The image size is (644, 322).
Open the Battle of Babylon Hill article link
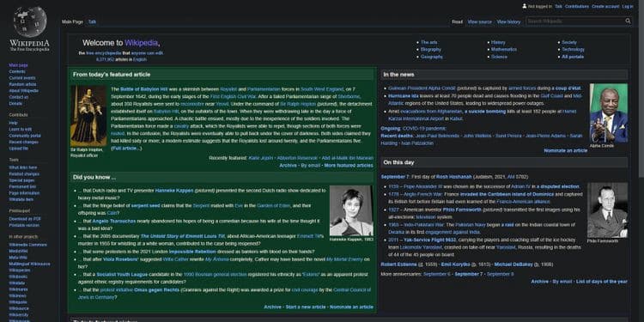(x=143, y=89)
